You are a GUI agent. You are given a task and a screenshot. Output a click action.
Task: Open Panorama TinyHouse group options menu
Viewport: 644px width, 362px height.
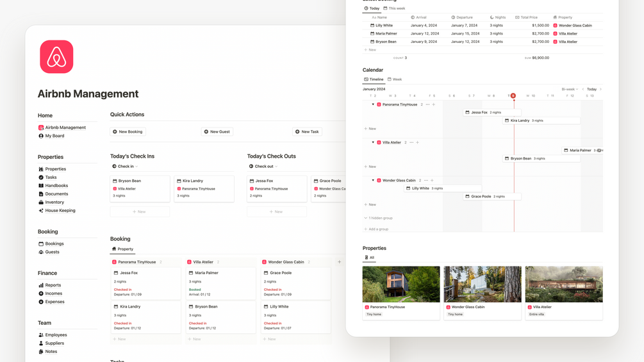click(x=427, y=104)
